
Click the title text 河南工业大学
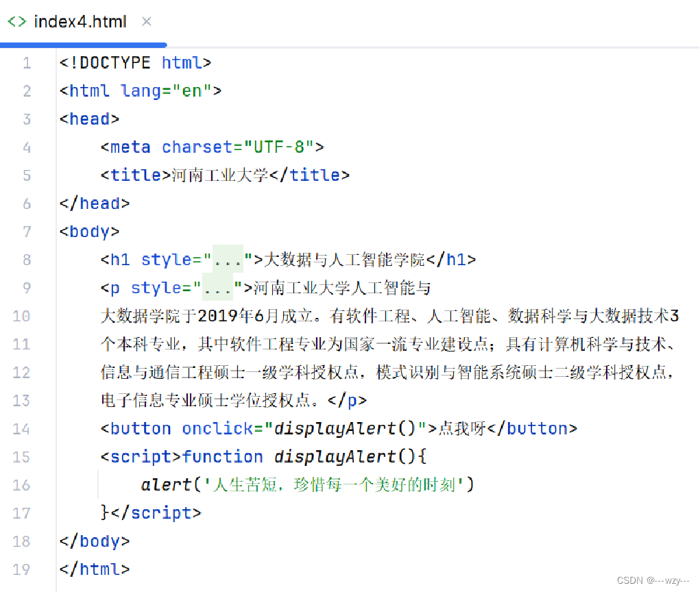pyautogui.click(x=220, y=175)
